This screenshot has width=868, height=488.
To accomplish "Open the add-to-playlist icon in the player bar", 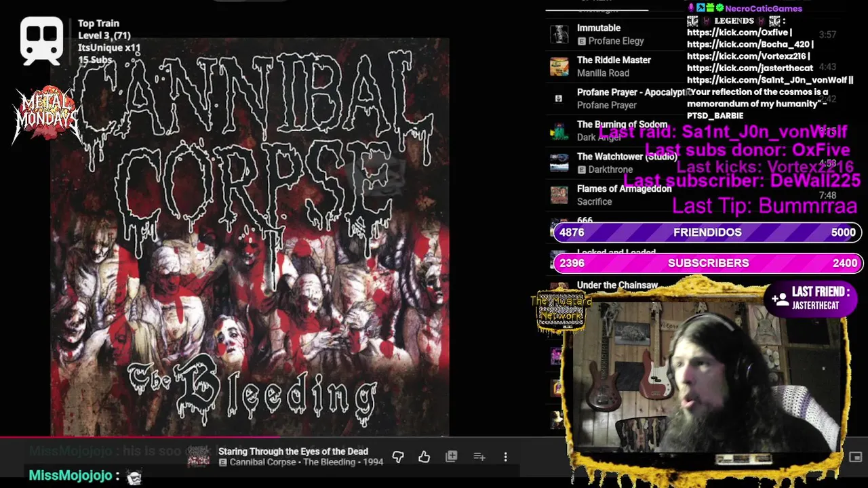I will pos(479,457).
